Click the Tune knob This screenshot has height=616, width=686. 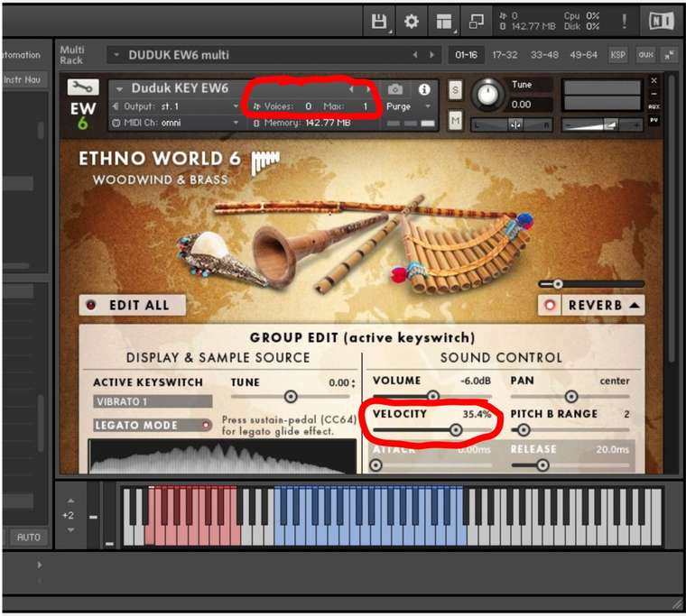click(487, 94)
